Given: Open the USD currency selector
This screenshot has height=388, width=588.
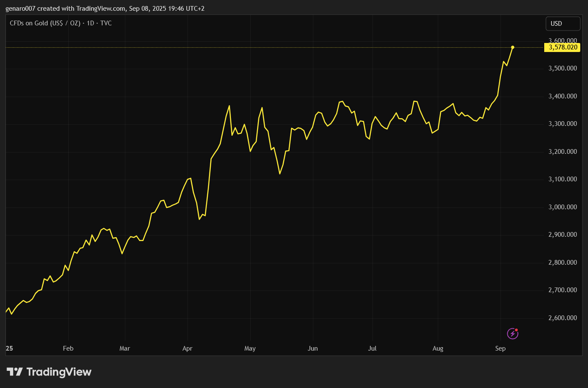Looking at the screenshot, I should tap(562, 24).
